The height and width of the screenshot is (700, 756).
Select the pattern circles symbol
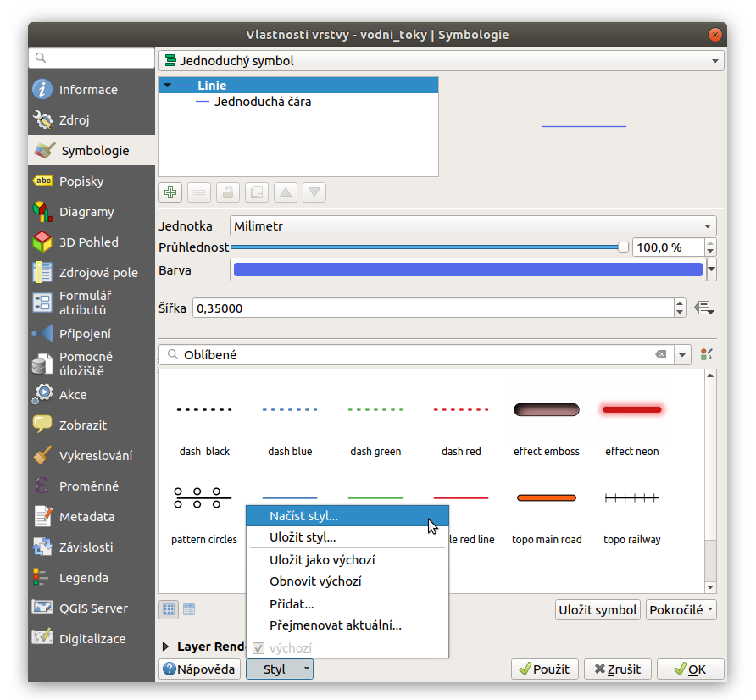(204, 517)
